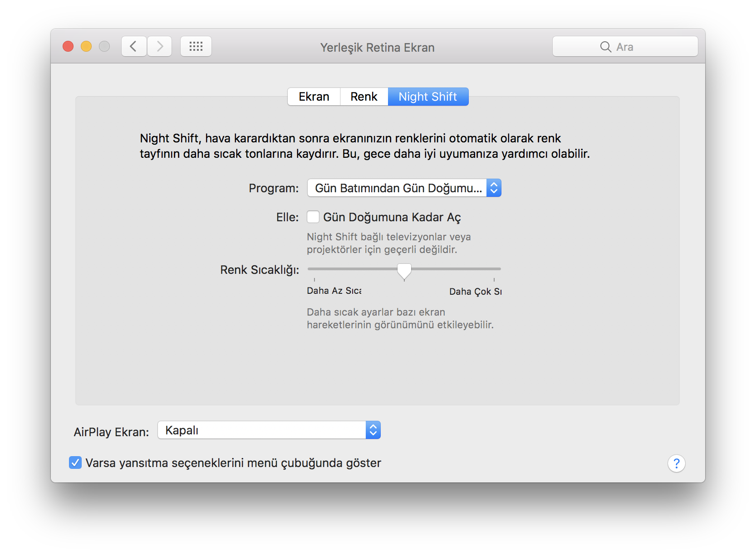Show all preferences grid icon
The image size is (756, 555).
(196, 46)
